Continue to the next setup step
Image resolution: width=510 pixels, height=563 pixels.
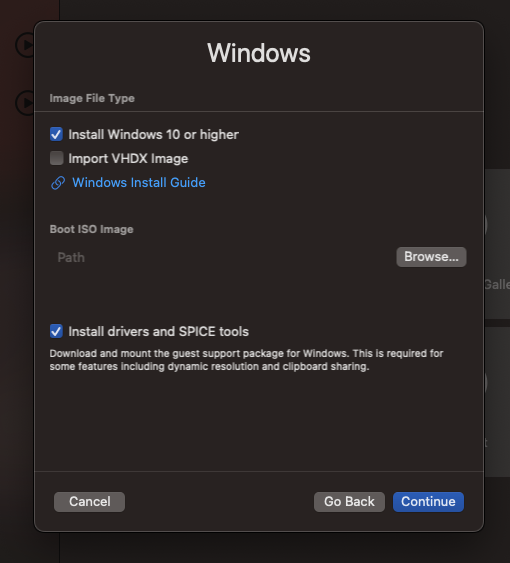(428, 502)
